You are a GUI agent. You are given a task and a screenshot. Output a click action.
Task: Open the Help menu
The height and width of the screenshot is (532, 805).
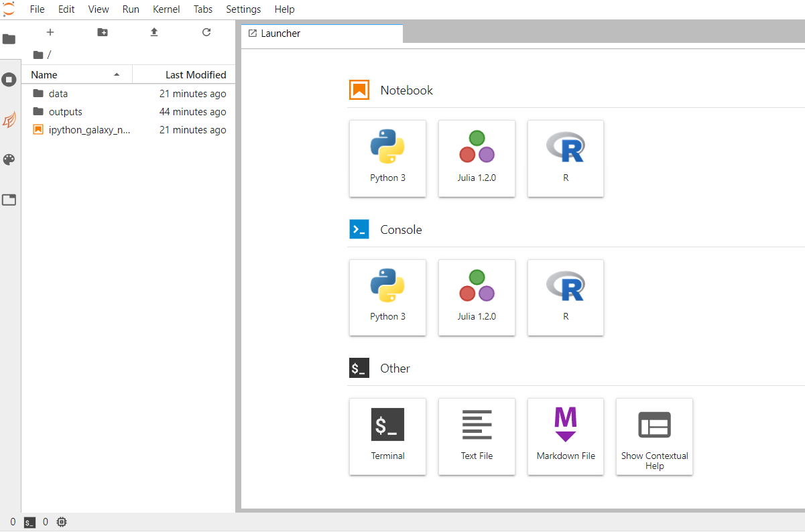coord(284,9)
